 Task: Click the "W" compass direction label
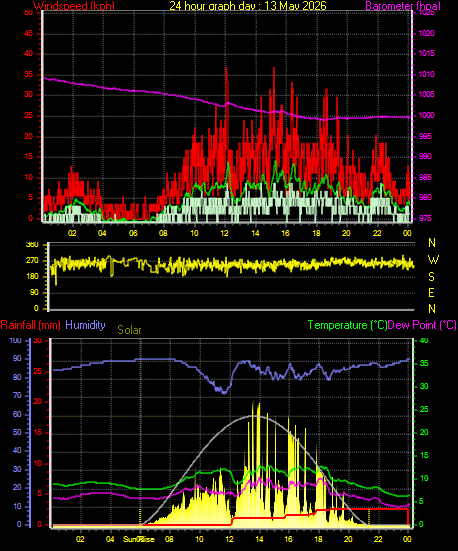click(433, 260)
